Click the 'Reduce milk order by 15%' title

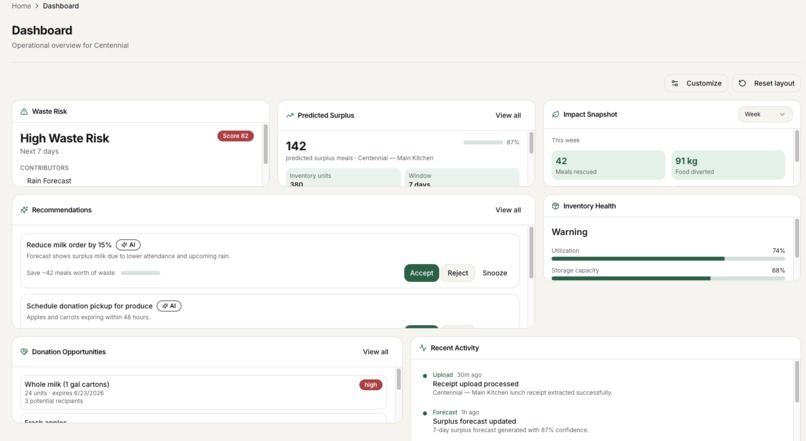tap(69, 245)
